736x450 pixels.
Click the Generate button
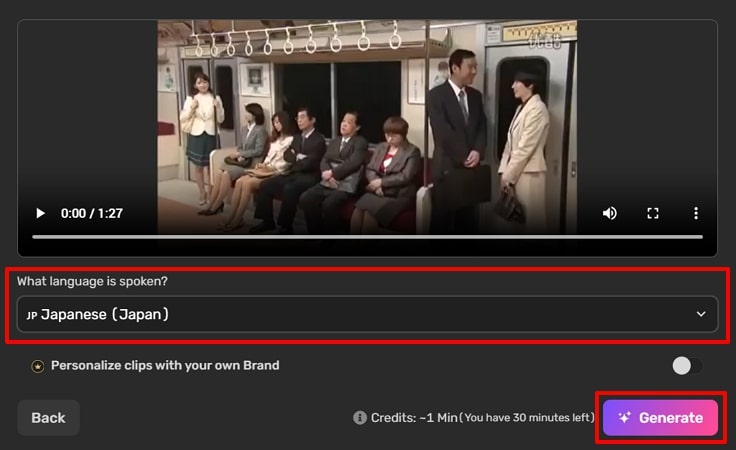(x=660, y=418)
